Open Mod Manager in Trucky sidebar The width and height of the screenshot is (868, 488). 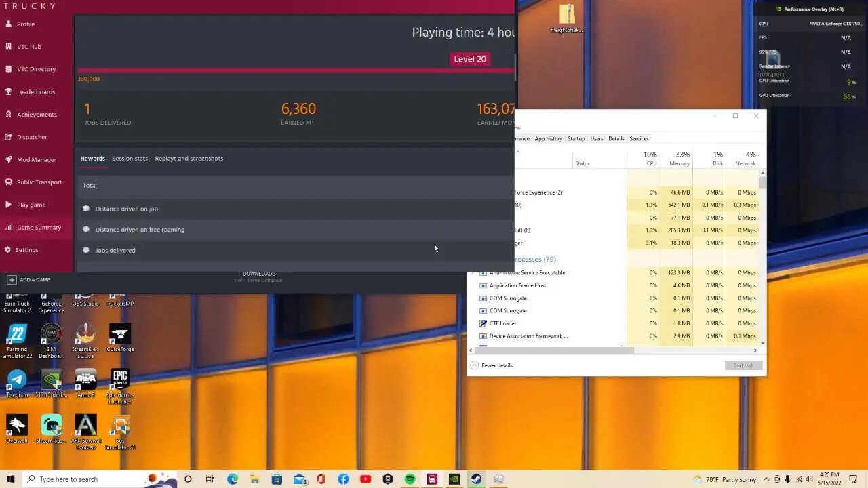37,159
